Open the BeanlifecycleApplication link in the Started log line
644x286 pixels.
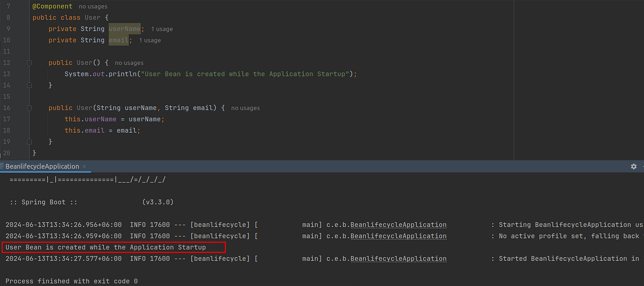(x=398, y=259)
